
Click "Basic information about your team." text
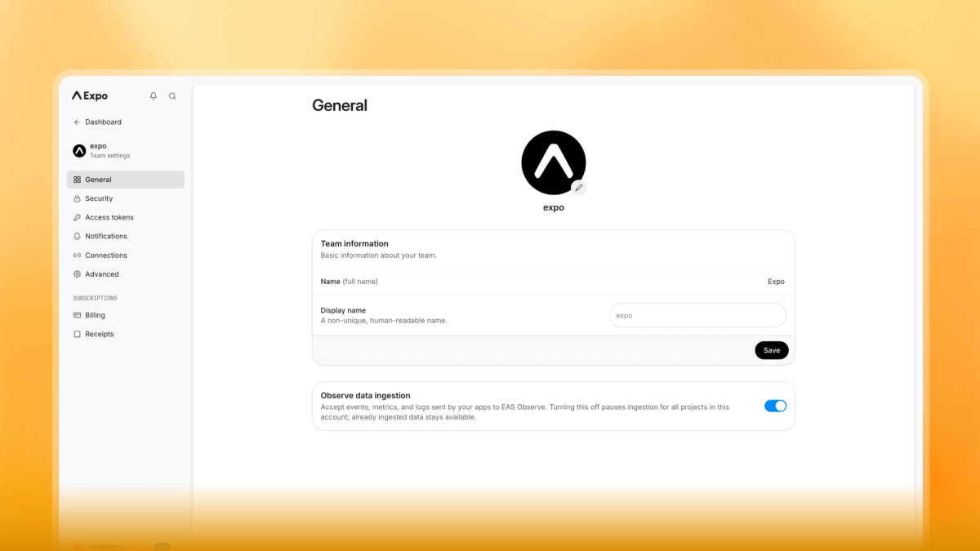tap(378, 256)
